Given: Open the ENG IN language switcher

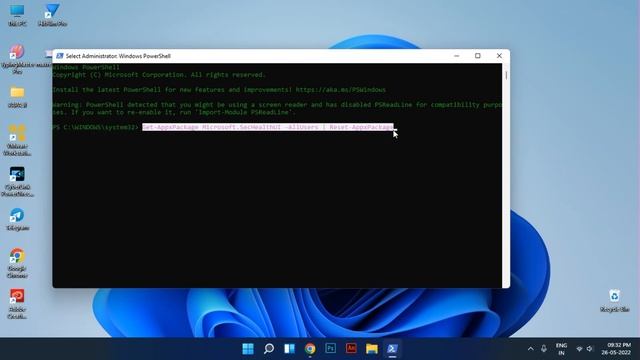Looking at the screenshot, I should tap(561, 349).
